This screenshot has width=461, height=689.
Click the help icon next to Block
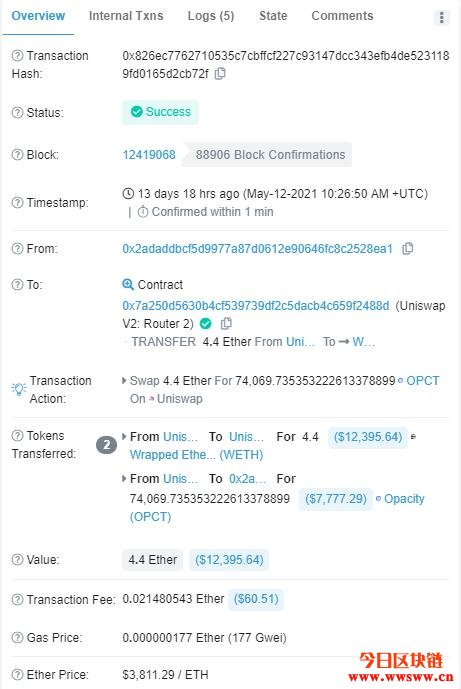coord(17,155)
